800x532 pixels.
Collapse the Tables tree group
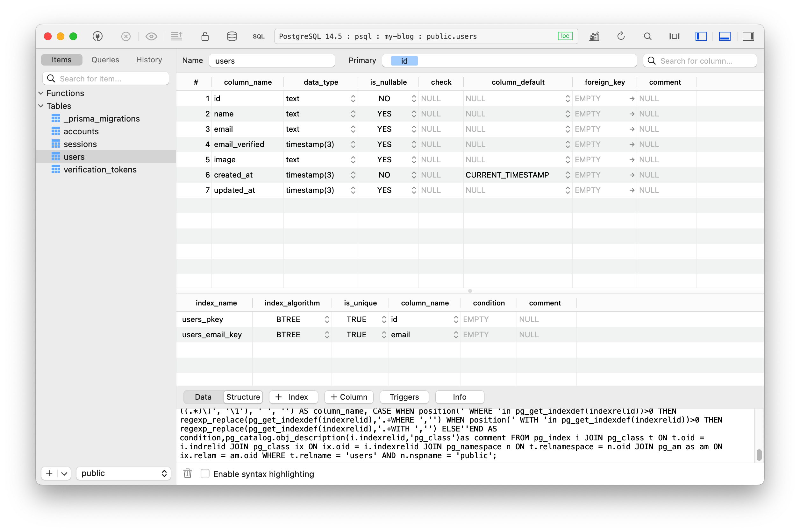[x=41, y=106]
